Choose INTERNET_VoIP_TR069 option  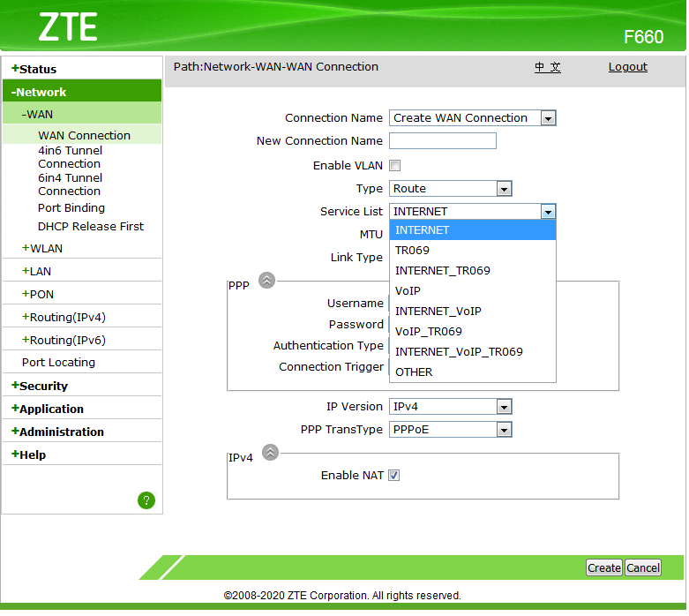473,352
